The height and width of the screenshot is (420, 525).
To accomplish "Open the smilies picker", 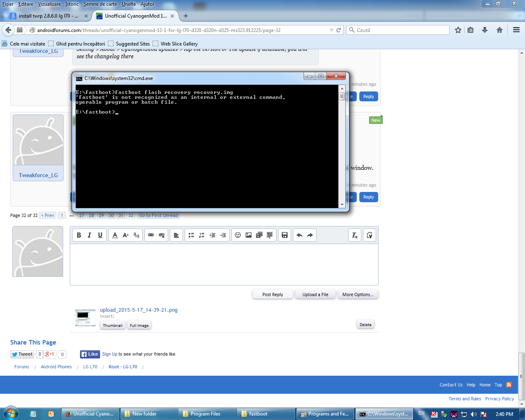I will coord(238,235).
